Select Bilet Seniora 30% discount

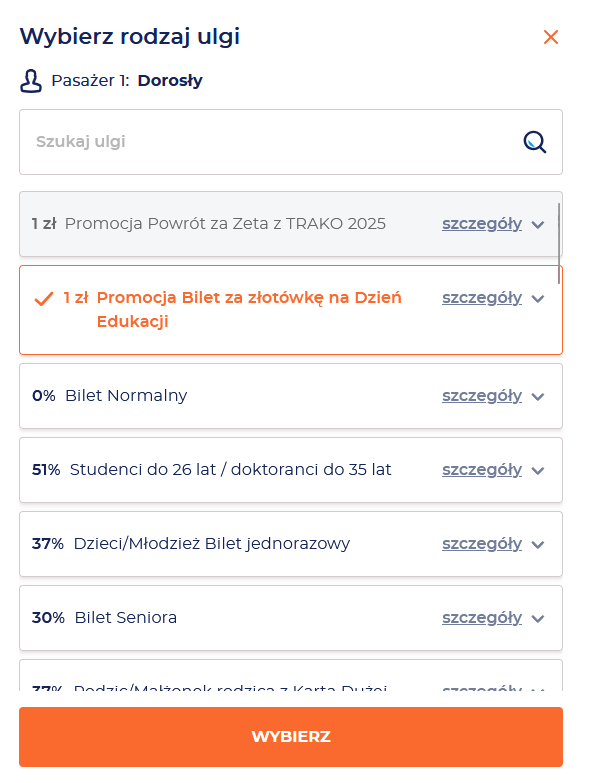pos(291,618)
